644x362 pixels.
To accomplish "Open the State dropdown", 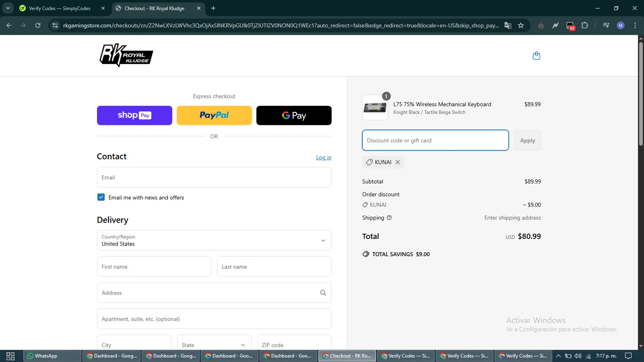I will [214, 344].
